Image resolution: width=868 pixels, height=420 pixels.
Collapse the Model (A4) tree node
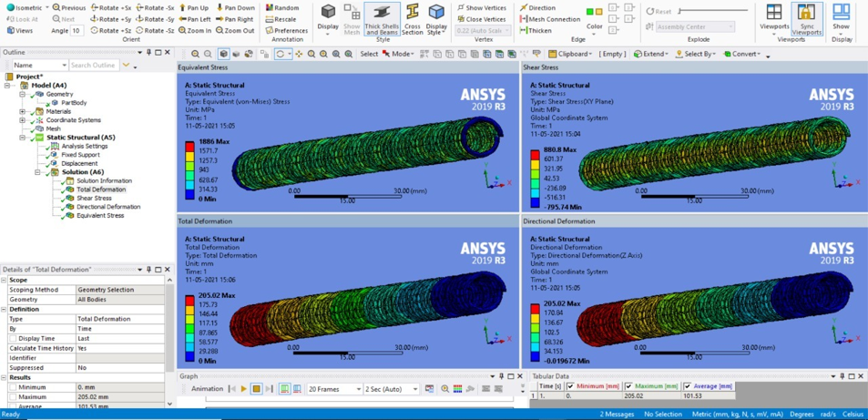coord(7,86)
